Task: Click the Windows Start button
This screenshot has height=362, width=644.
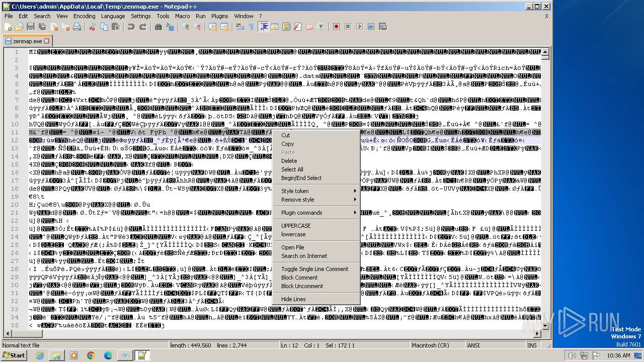Action: pos(14,355)
